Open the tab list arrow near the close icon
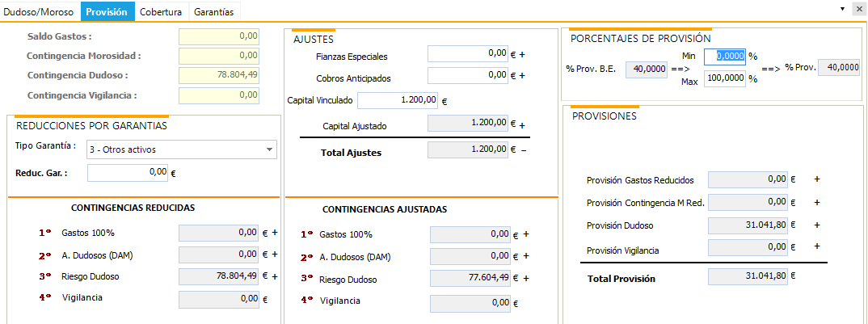The height and width of the screenshot is (324, 868). (x=842, y=10)
